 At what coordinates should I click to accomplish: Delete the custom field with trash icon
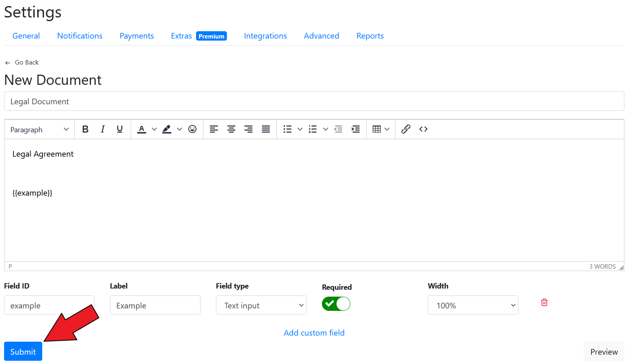(x=544, y=302)
